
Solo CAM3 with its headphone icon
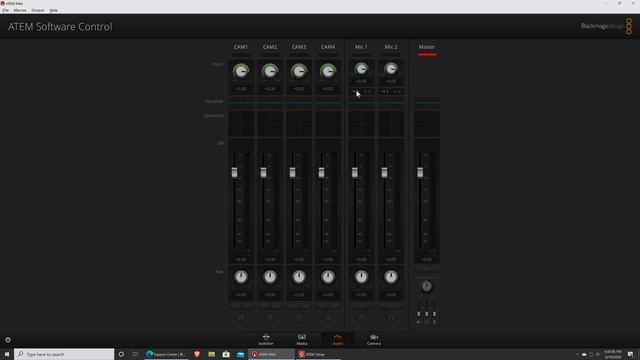pos(299,317)
